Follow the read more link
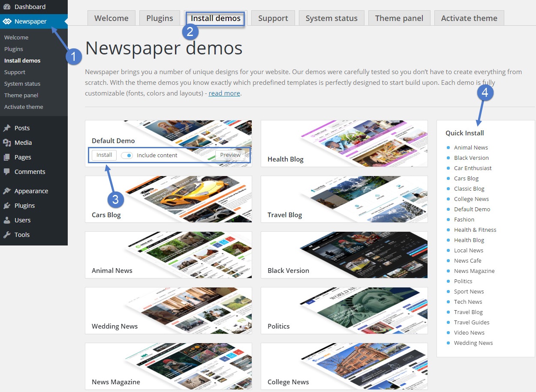Viewport: 536px width, 392px height. pos(224,93)
